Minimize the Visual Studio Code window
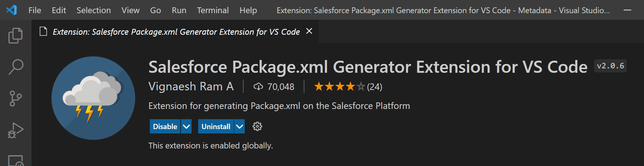Image resolution: width=644 pixels, height=166 pixels. (628, 10)
